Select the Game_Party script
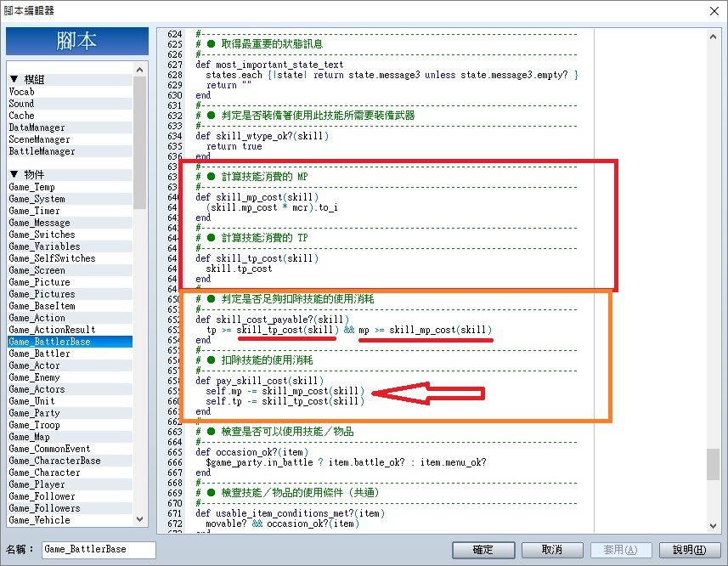728x566 pixels. tap(71, 413)
